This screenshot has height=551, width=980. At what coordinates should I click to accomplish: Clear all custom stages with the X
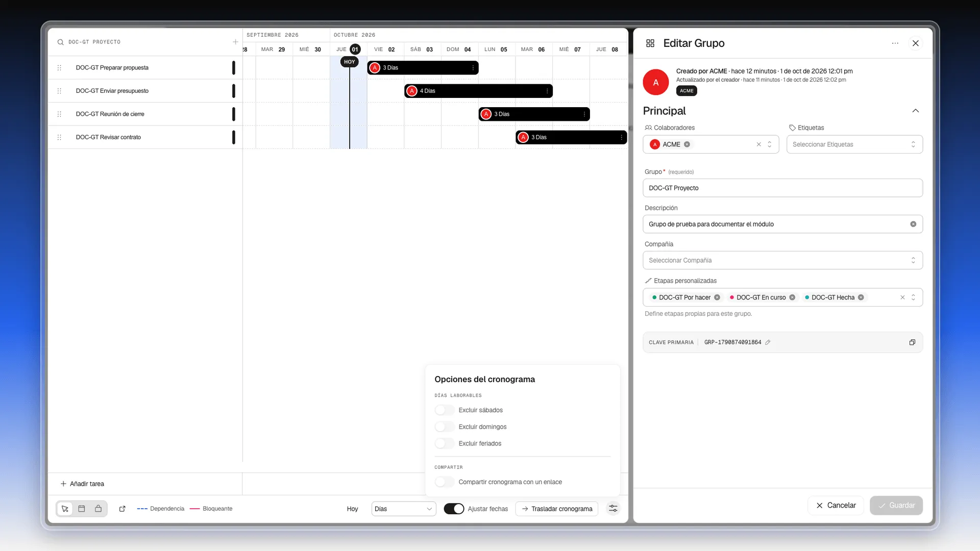902,297
